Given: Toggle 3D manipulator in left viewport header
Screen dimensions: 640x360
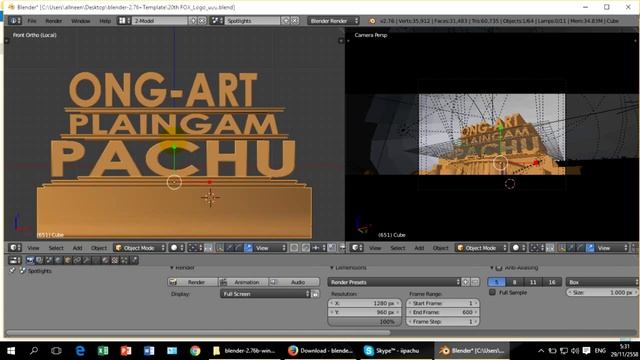Looking at the screenshot, I should (x=220, y=248).
